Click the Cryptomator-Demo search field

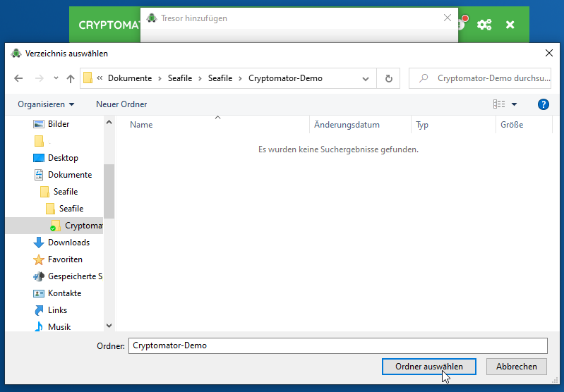tap(480, 78)
